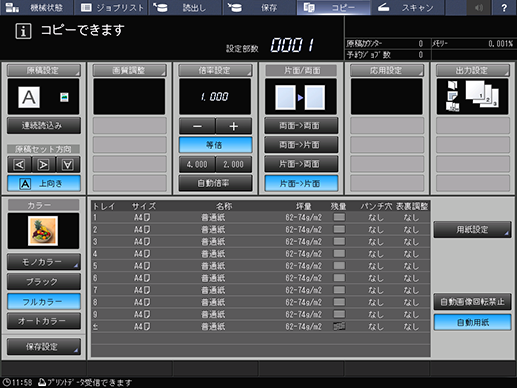Expand the モノカラー mono color options
The width and height of the screenshot is (517, 388).
[44, 262]
